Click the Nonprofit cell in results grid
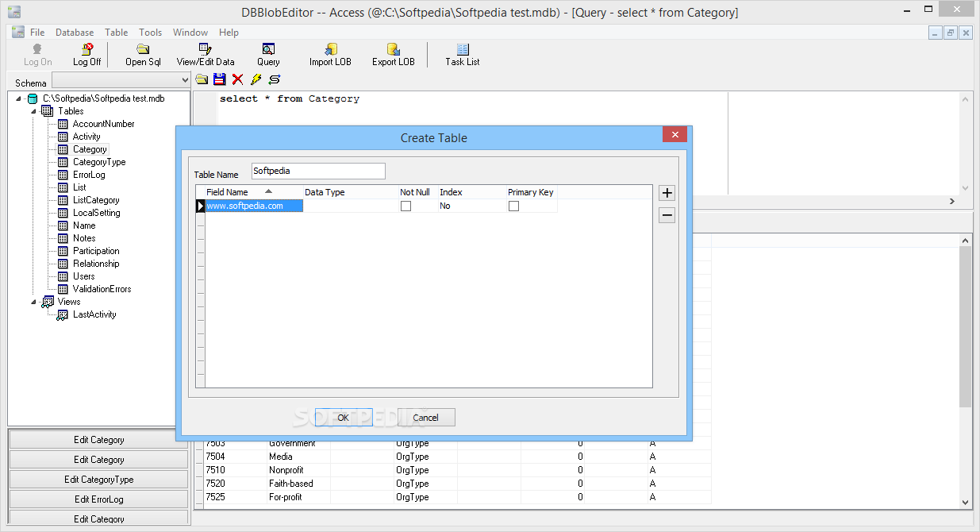Image resolution: width=980 pixels, height=532 pixels. [298, 470]
